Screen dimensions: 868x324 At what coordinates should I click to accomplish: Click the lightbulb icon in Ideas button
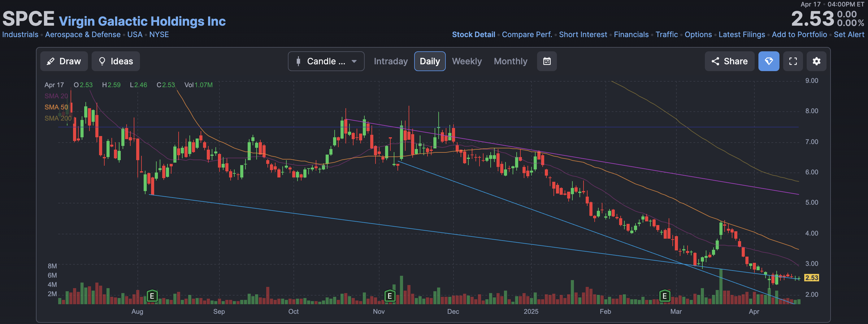pyautogui.click(x=102, y=61)
